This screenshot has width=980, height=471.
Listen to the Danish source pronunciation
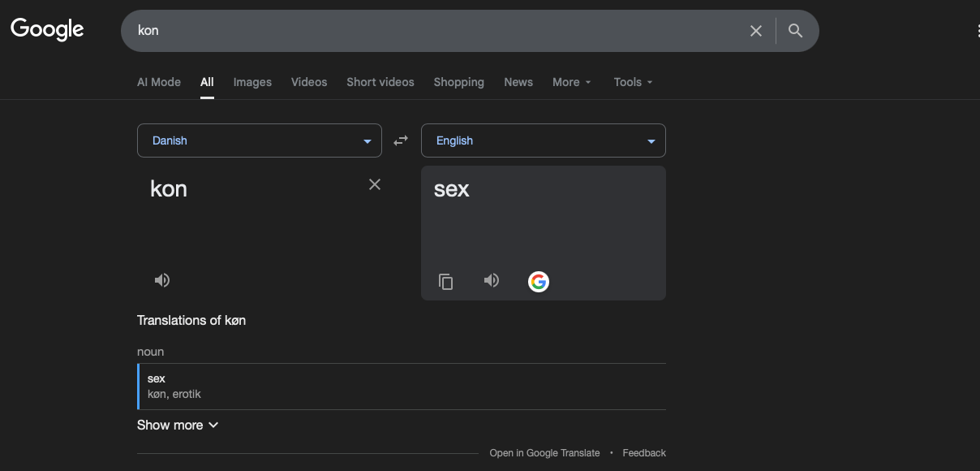[x=162, y=280]
